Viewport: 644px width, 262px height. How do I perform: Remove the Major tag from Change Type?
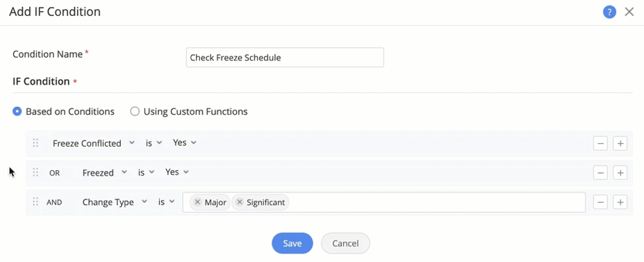197,202
